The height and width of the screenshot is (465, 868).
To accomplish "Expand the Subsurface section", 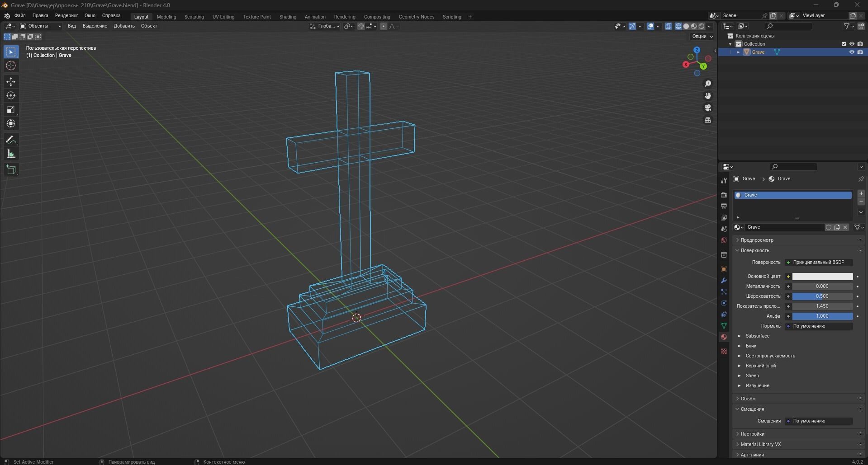I will (757, 336).
